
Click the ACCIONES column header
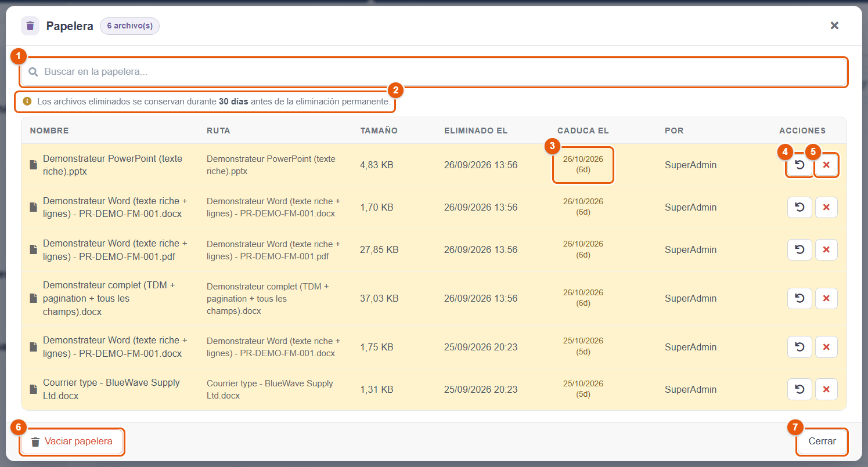[x=802, y=131]
